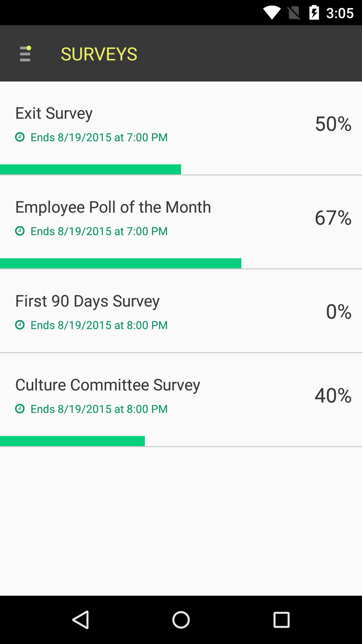Tap the battery charging status icon
This screenshot has height=644, width=362.
tap(314, 13)
